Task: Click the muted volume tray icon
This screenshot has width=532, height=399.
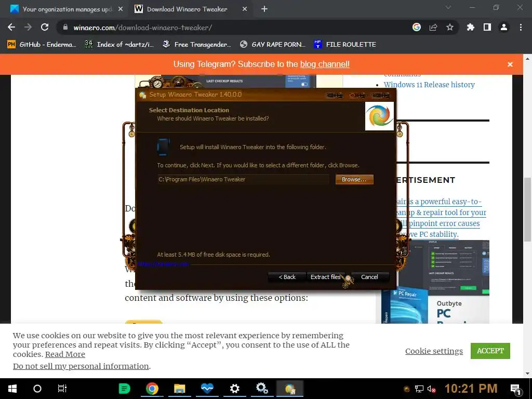Action: [x=431, y=389]
